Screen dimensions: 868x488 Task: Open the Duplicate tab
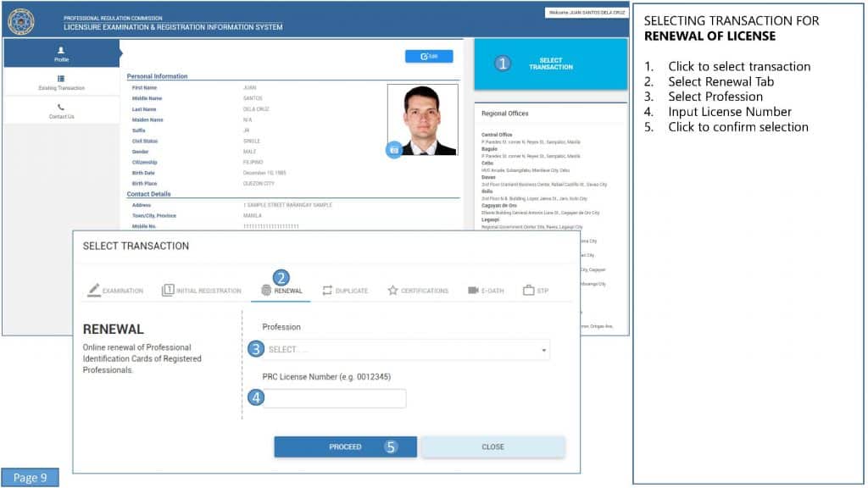pyautogui.click(x=345, y=291)
